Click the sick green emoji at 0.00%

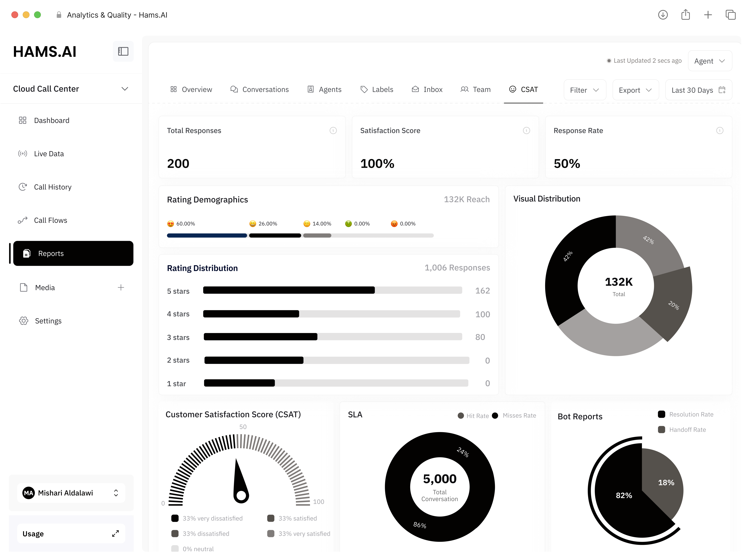tap(348, 224)
